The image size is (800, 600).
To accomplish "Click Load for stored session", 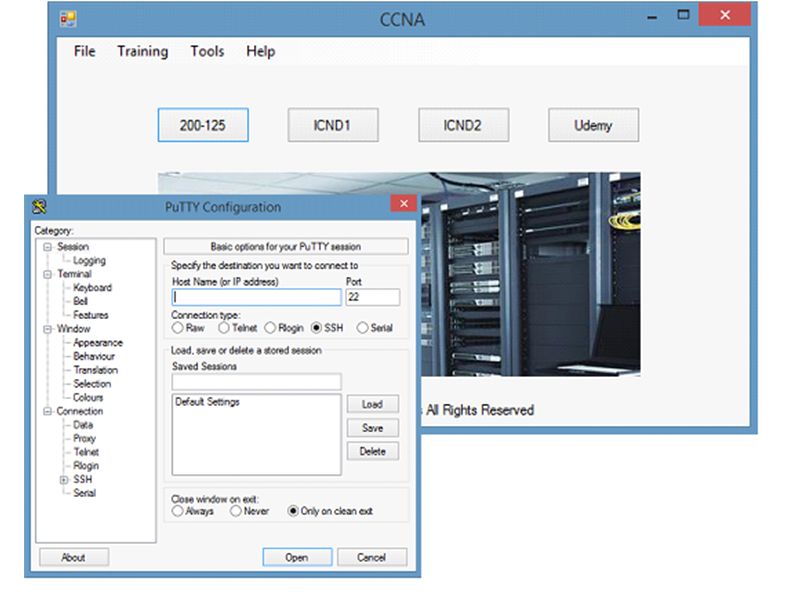I will 372,404.
